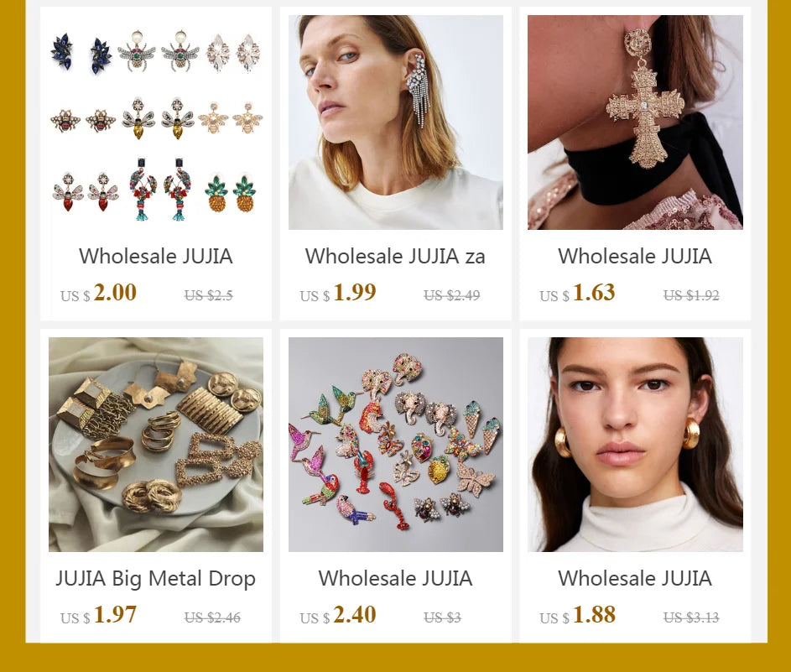Click the US $1.97 price

pos(98,616)
